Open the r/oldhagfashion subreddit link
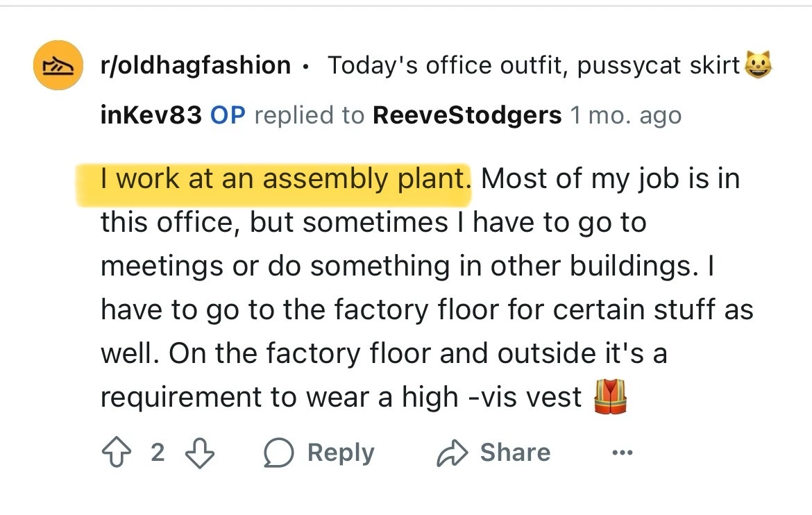Image resolution: width=812 pixels, height=515 pixels. [196, 65]
